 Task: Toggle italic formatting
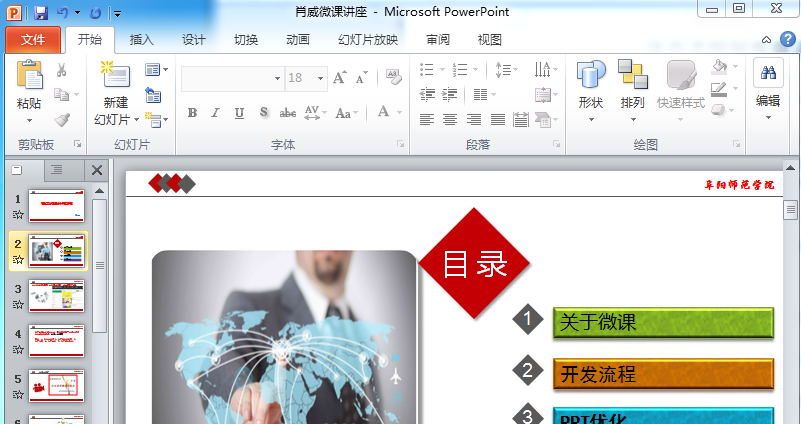[x=216, y=113]
